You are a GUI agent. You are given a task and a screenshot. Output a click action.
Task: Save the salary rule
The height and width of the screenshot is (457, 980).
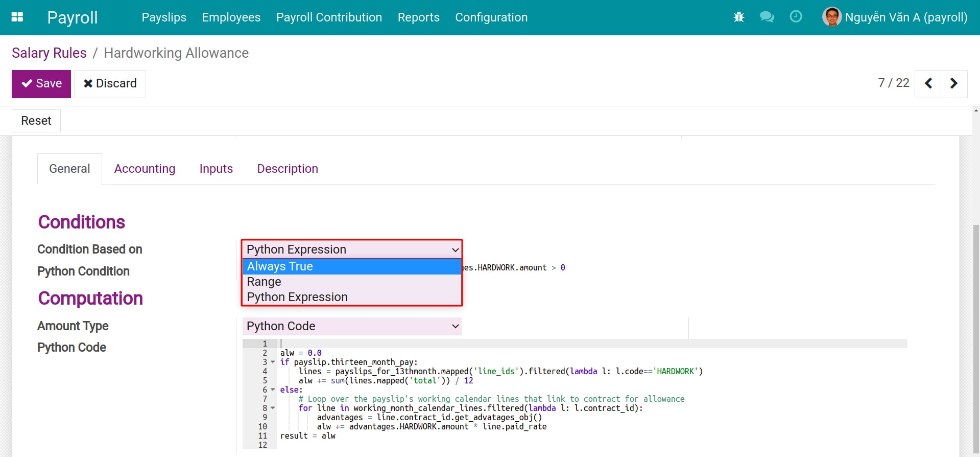point(41,83)
